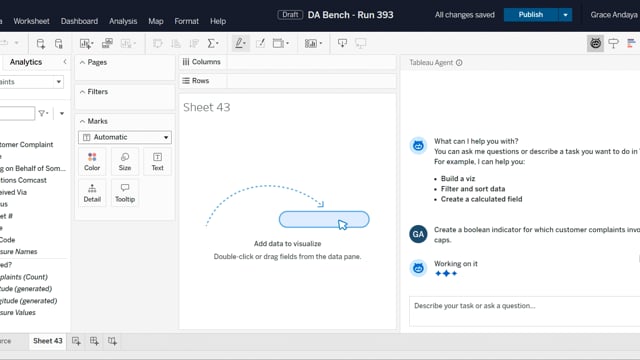Open the Publish dropdown arrow
This screenshot has width=640, height=360.
click(565, 15)
